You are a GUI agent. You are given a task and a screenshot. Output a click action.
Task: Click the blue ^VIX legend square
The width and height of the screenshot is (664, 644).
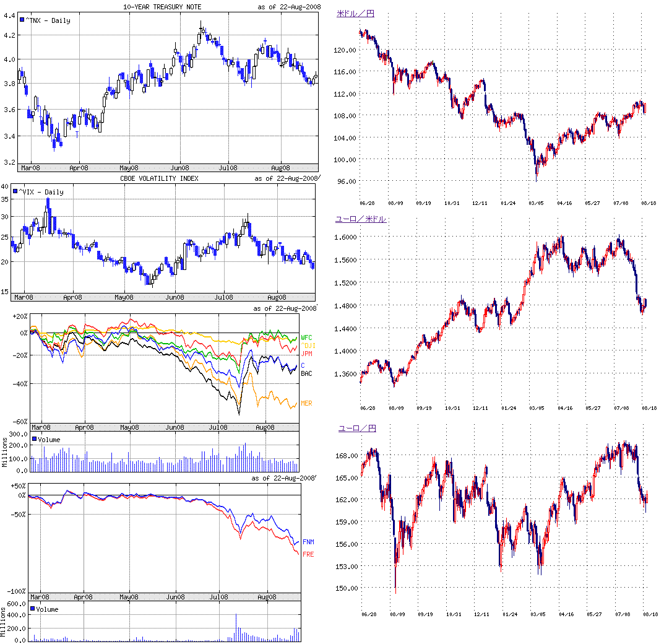[x=15, y=192]
